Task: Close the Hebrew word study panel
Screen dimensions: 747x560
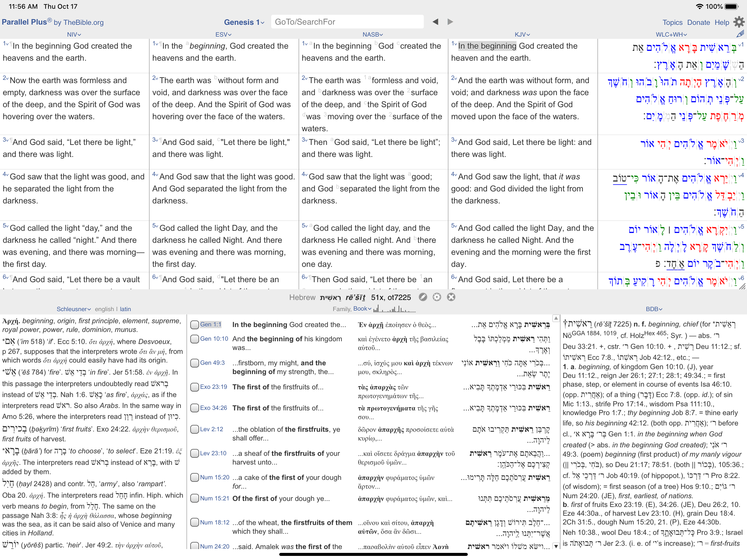Action: [x=451, y=297]
